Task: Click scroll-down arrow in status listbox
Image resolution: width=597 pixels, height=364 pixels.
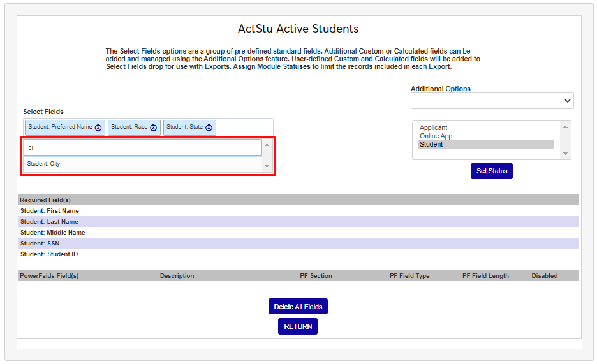Action: (x=564, y=154)
